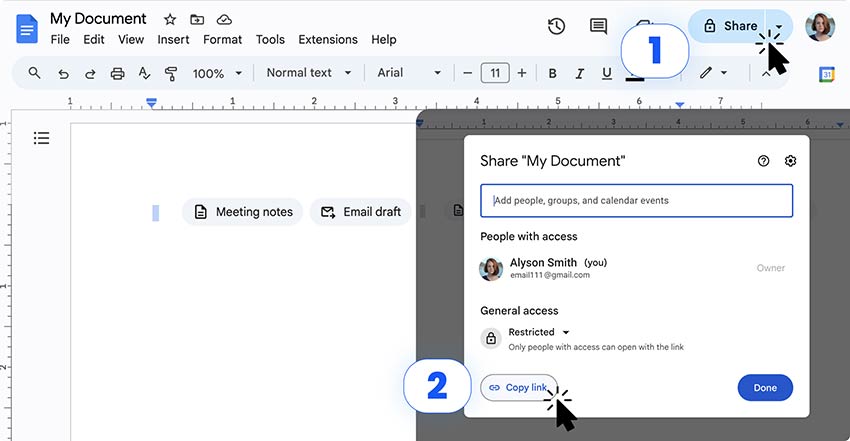Expand the Restricted access dropdown

539,332
